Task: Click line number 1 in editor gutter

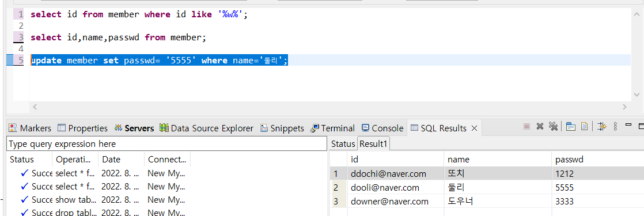Action: [21, 14]
